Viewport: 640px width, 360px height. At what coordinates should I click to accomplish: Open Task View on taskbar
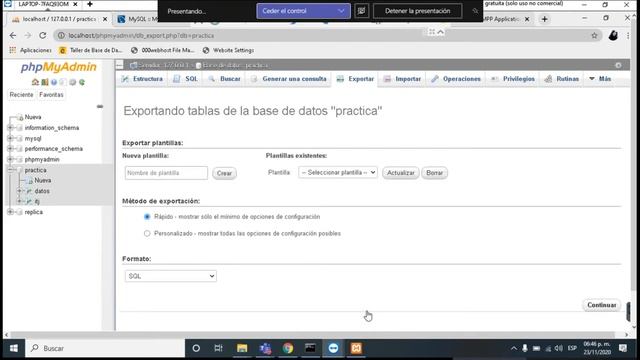click(x=219, y=348)
